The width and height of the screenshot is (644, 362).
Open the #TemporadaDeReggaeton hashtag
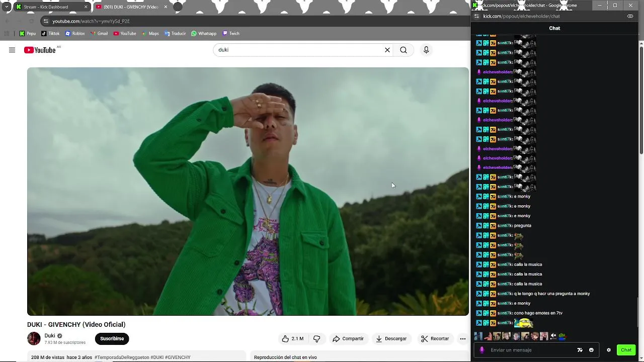pyautogui.click(x=122, y=357)
